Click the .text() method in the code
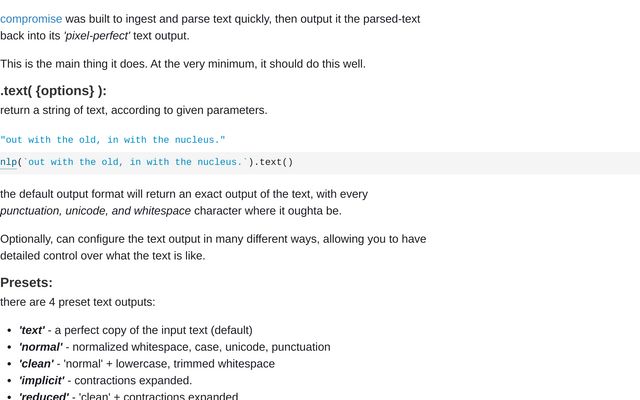 pos(273,162)
